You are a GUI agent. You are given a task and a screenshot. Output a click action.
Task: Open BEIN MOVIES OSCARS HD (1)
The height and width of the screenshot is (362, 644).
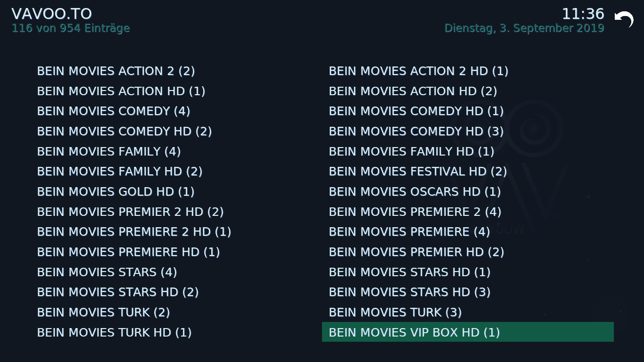tap(468, 192)
